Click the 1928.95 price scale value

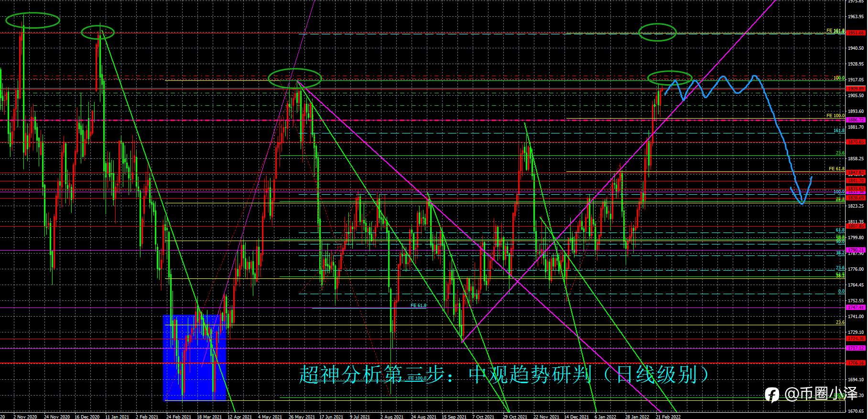coord(856,64)
